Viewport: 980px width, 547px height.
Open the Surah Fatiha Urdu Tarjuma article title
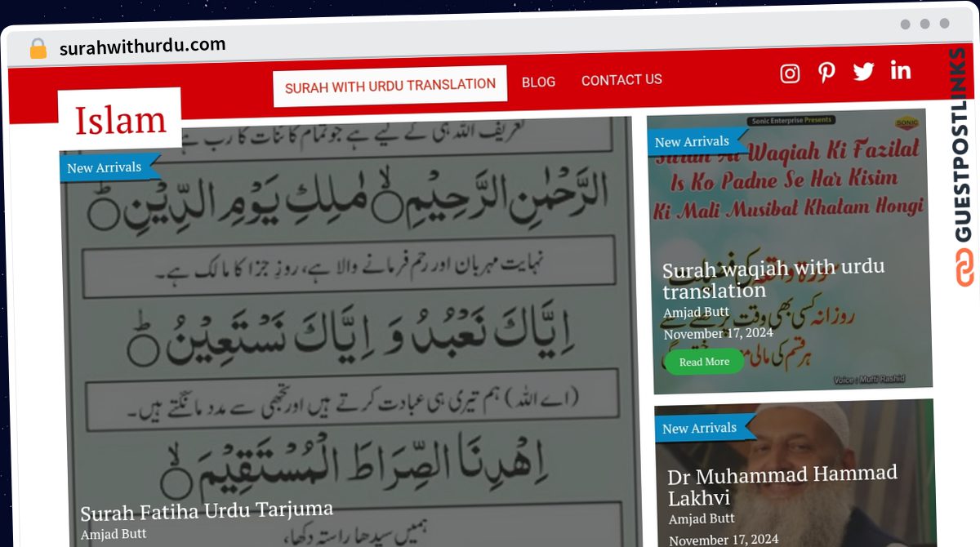point(207,512)
